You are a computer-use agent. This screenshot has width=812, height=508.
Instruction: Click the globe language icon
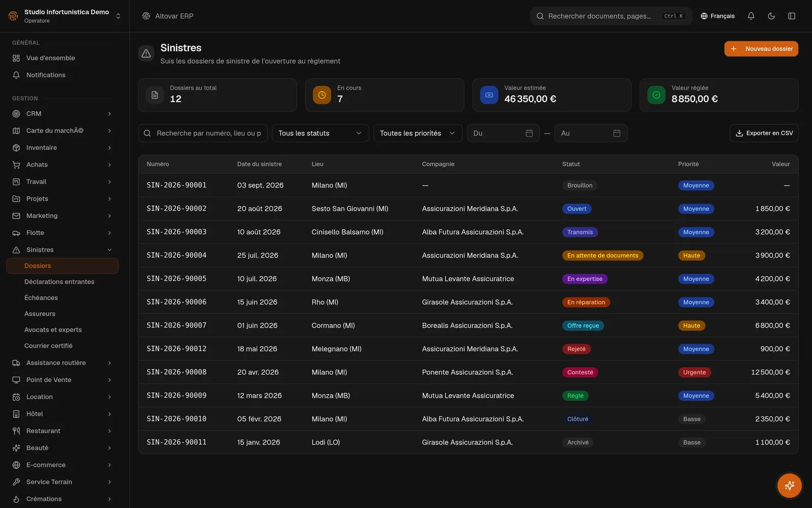(704, 16)
